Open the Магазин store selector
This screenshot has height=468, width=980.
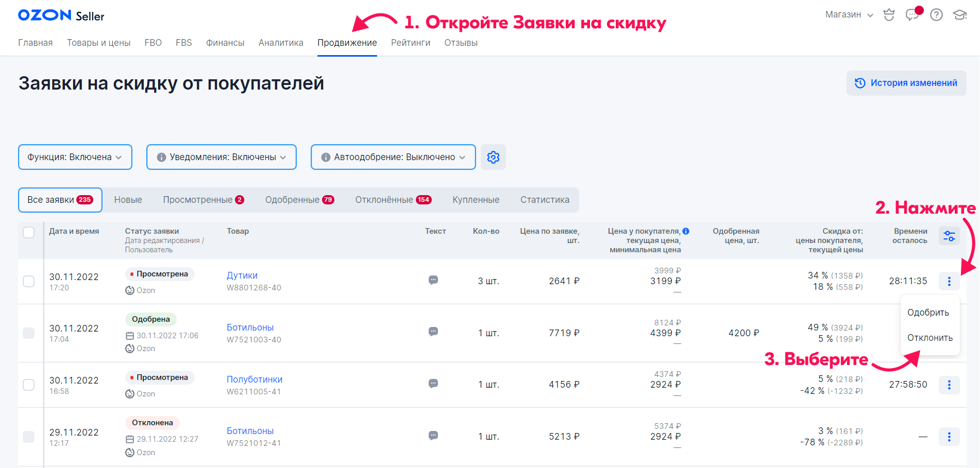pos(849,15)
